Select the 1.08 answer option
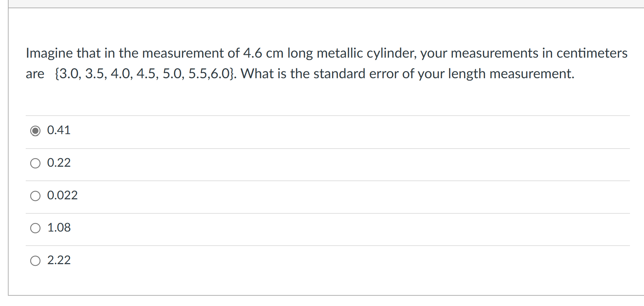644x306 pixels. (x=35, y=227)
